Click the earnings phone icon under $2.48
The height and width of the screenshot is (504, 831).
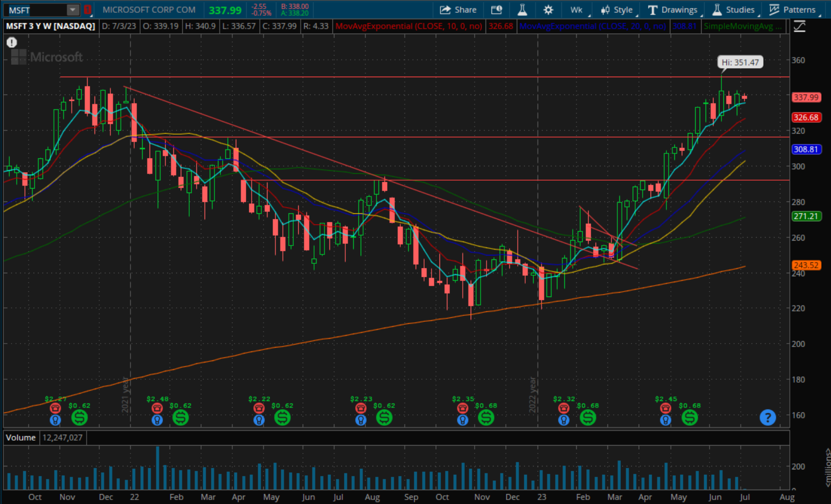[157, 408]
